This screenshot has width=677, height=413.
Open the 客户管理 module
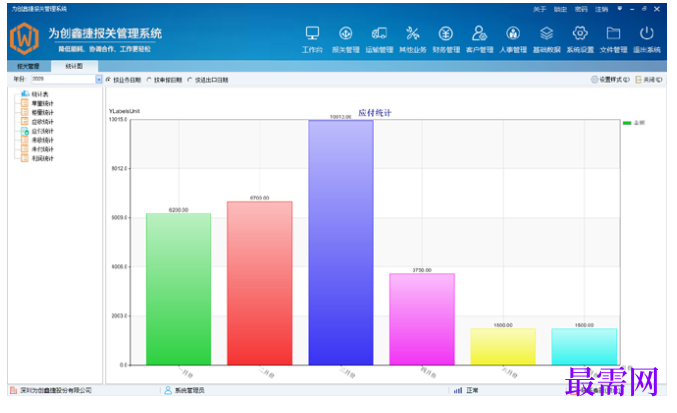pyautogui.click(x=479, y=39)
